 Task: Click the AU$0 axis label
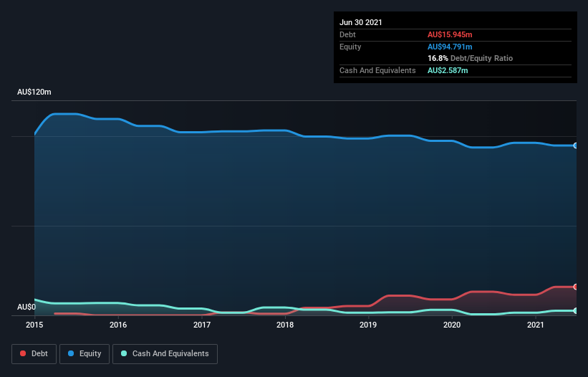[x=26, y=307]
